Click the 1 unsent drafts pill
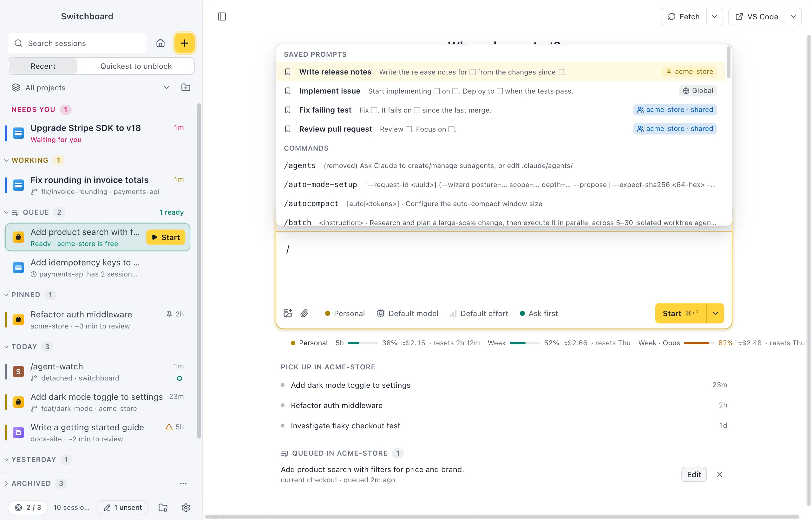Viewport: 812px width, 520px height. tap(123, 508)
